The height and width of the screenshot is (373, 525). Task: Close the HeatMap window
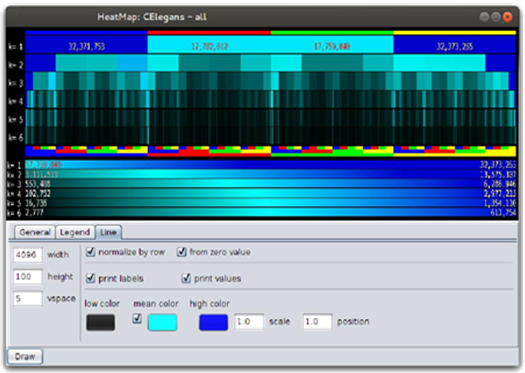coord(508,17)
